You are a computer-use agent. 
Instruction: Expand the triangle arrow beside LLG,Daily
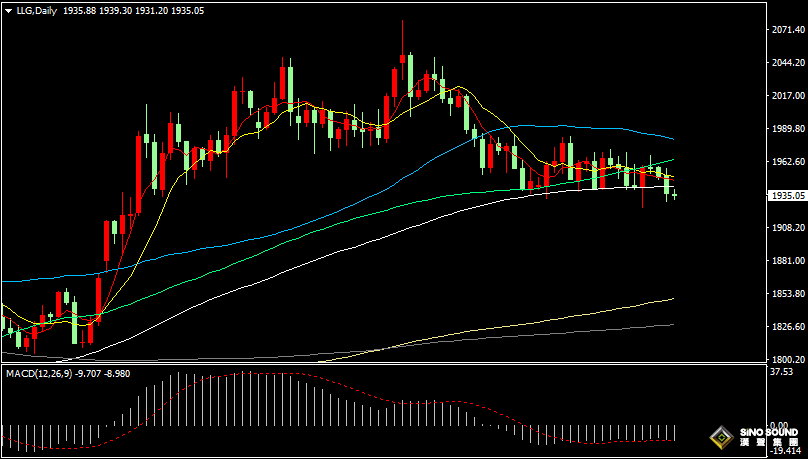(8, 10)
